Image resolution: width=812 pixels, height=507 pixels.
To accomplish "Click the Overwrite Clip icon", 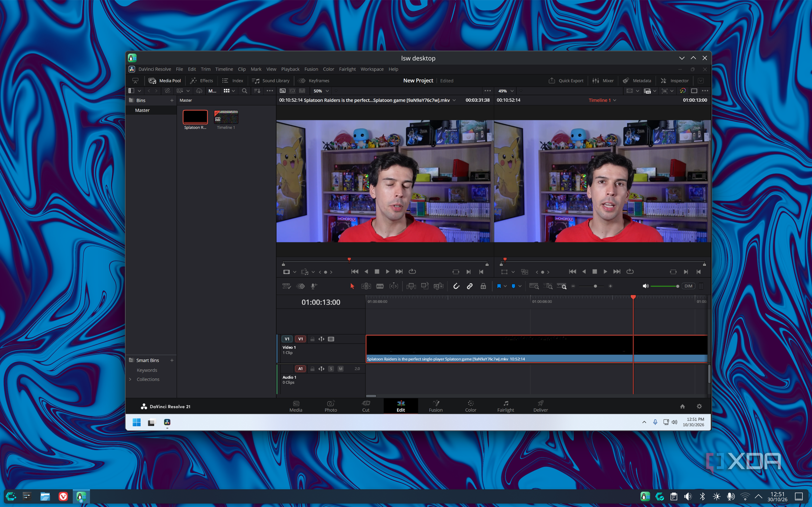I will [x=425, y=286].
